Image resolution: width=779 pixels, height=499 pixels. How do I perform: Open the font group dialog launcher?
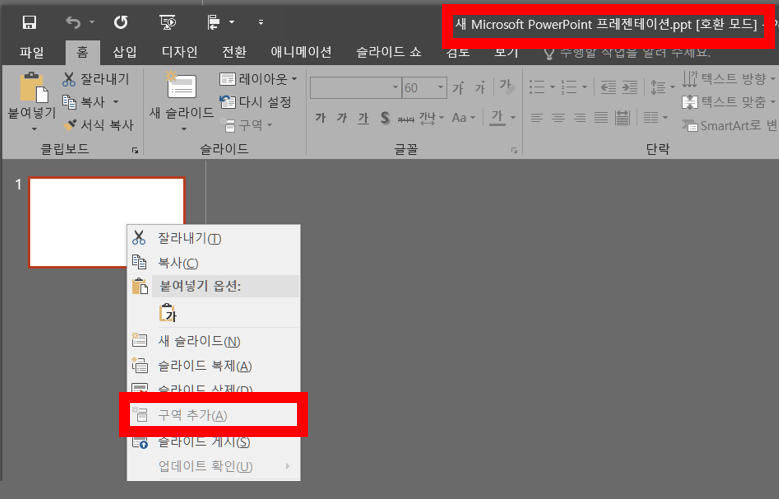(x=514, y=150)
